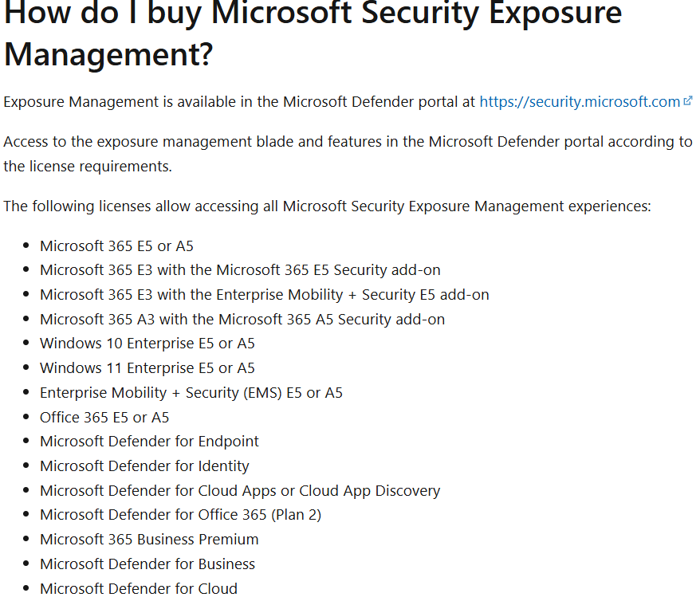Click the sentence "The following licenses allow accessing"
700x601 pixels.
[327, 206]
